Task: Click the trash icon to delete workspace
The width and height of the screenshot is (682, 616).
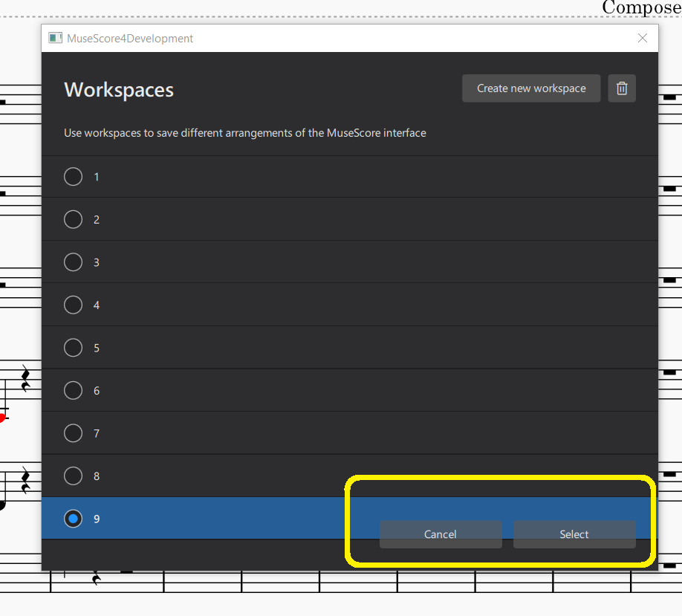Action: [x=622, y=88]
